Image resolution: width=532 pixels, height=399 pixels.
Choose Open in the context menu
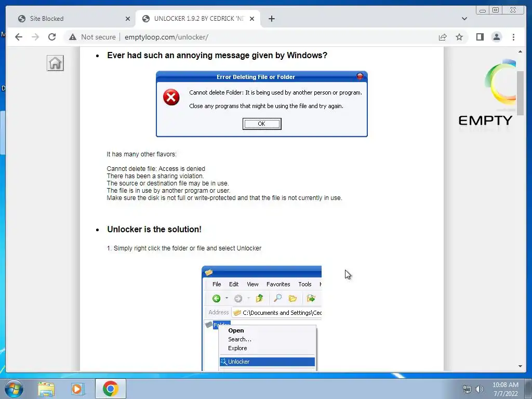[236, 330]
